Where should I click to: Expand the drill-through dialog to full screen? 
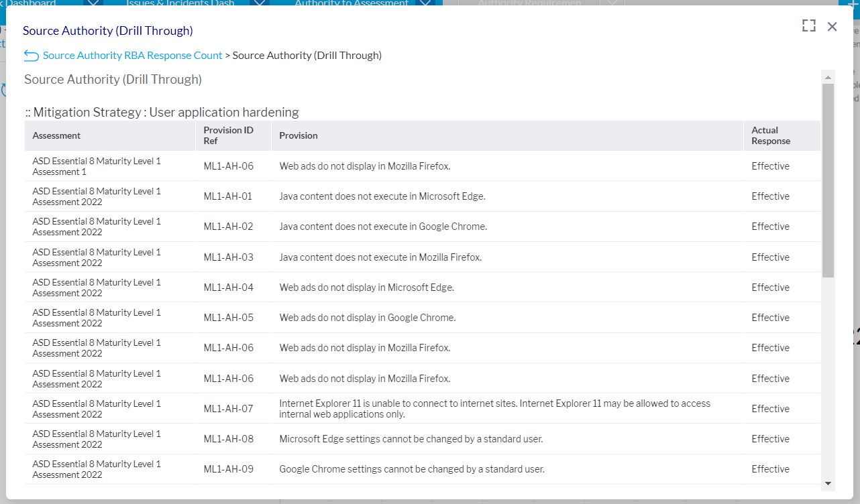(x=808, y=26)
